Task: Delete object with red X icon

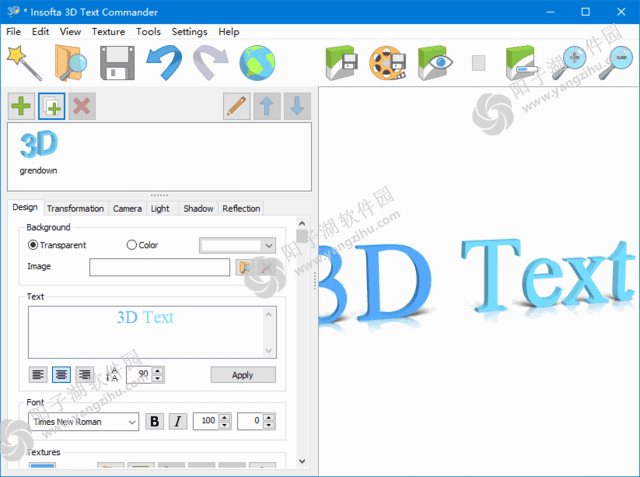Action: [82, 106]
